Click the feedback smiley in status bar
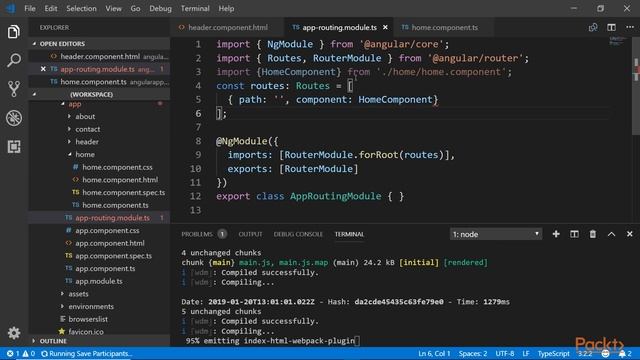The width and height of the screenshot is (640, 360). click(x=606, y=353)
